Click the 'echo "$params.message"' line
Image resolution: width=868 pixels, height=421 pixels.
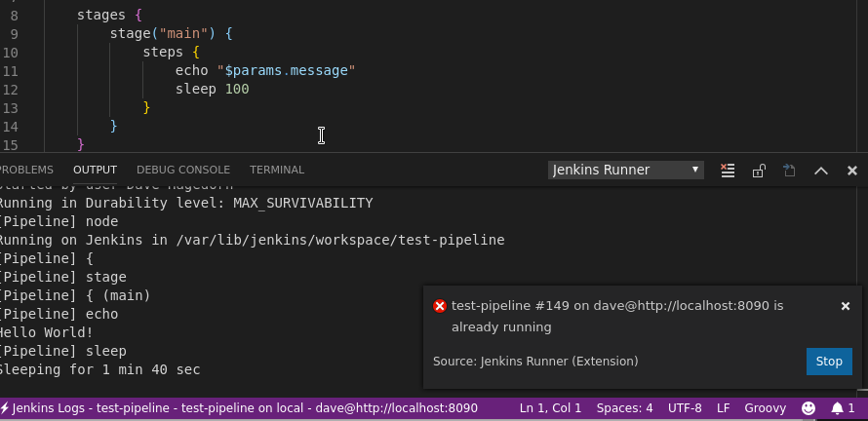[265, 71]
